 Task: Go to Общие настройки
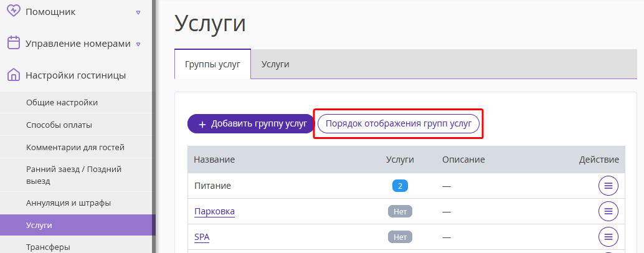62,102
